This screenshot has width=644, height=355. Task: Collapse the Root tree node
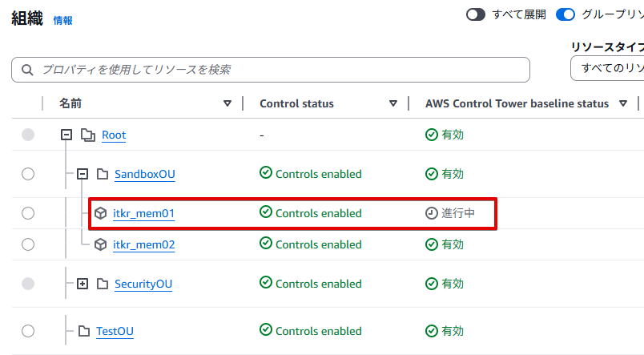[67, 135]
